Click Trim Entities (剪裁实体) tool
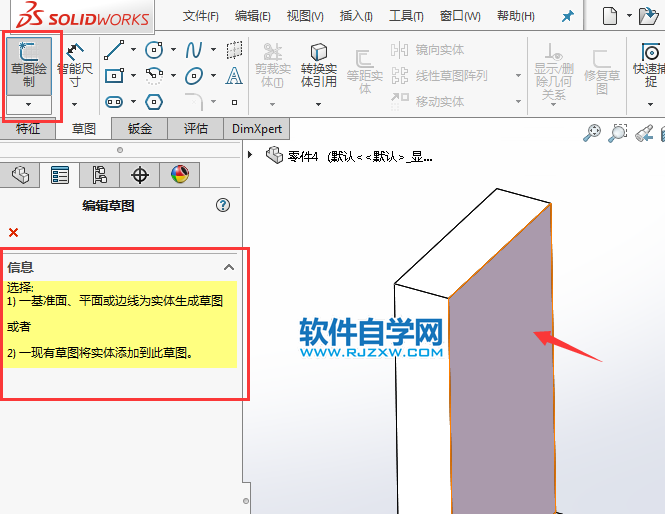Screen dimensions: 665x514 [x=273, y=65]
